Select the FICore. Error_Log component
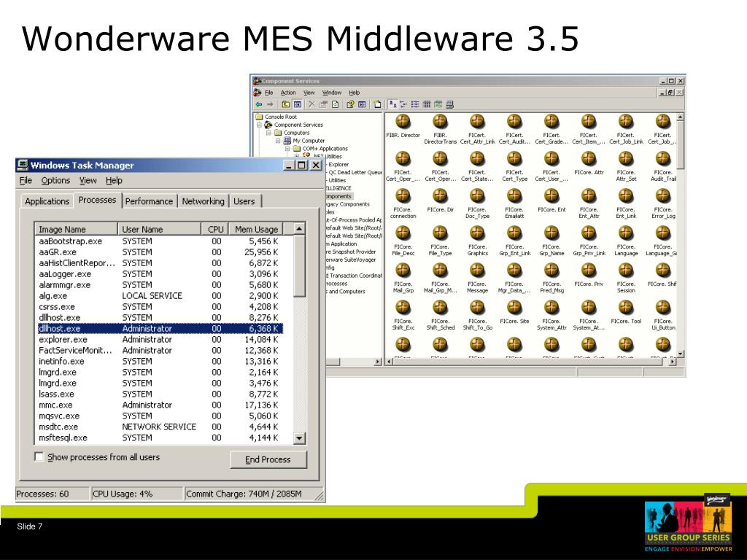This screenshot has height=560, width=747. tap(663, 203)
